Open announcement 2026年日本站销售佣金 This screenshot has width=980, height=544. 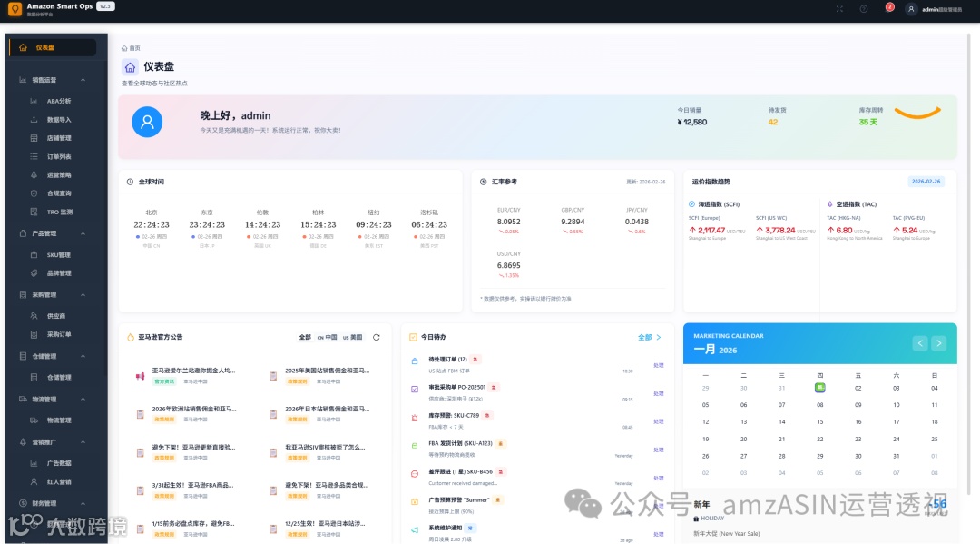click(328, 409)
